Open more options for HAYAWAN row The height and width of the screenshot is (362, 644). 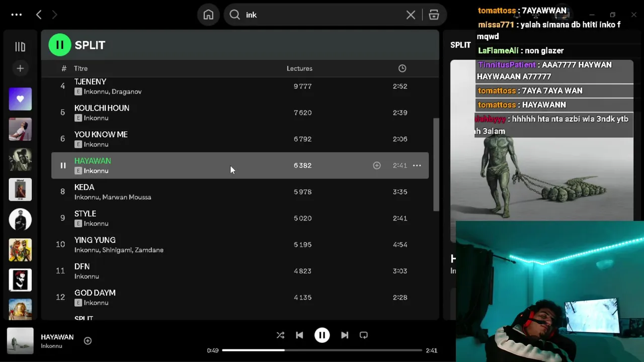[x=417, y=165]
